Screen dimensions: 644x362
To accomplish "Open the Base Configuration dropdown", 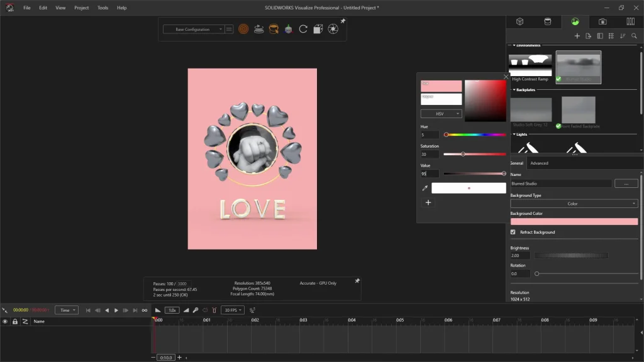I will (194, 29).
